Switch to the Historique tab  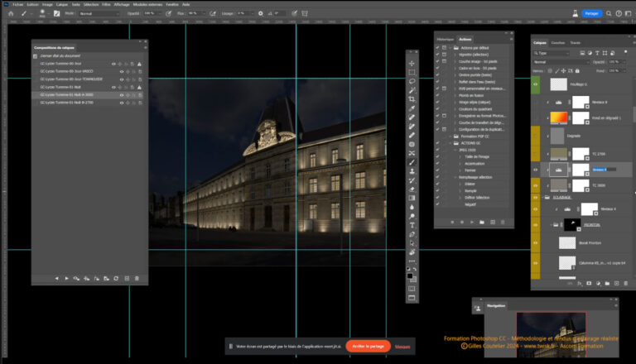click(446, 38)
